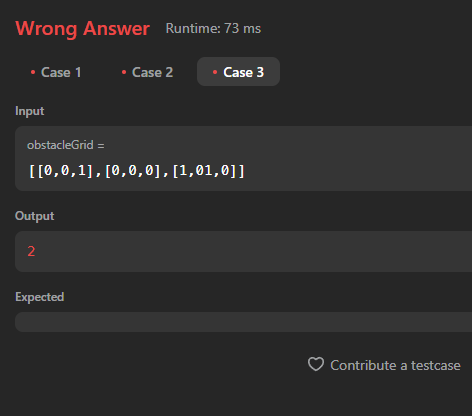Click the empty area of the Output box
Viewport: 472px width, 416px height.
[253, 251]
